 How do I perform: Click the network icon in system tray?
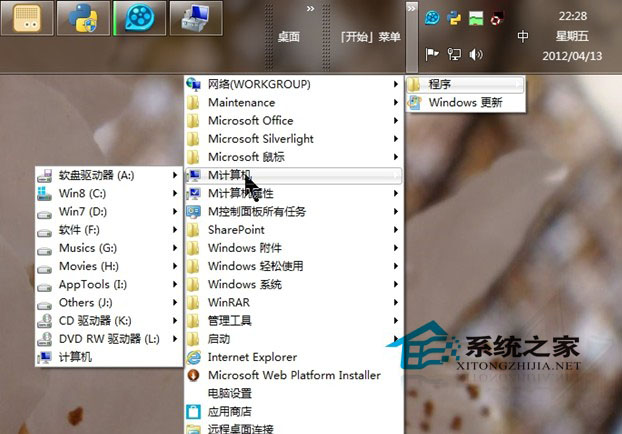pyautogui.click(x=454, y=54)
